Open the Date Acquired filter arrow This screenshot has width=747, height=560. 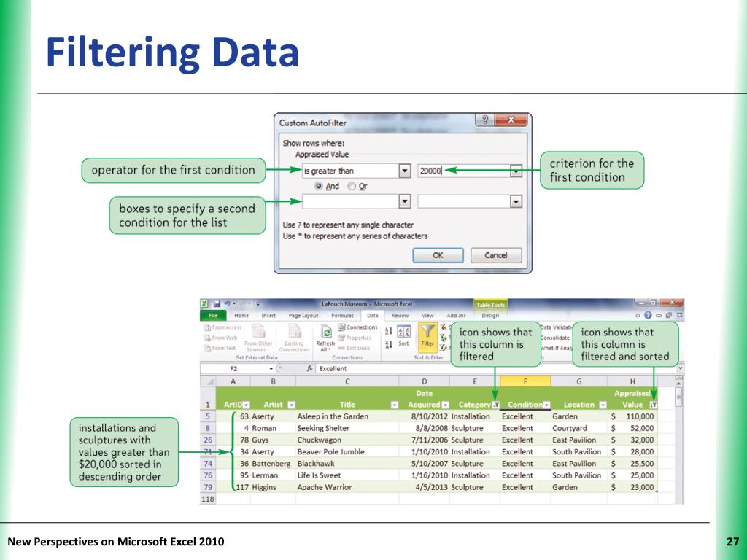(x=446, y=405)
